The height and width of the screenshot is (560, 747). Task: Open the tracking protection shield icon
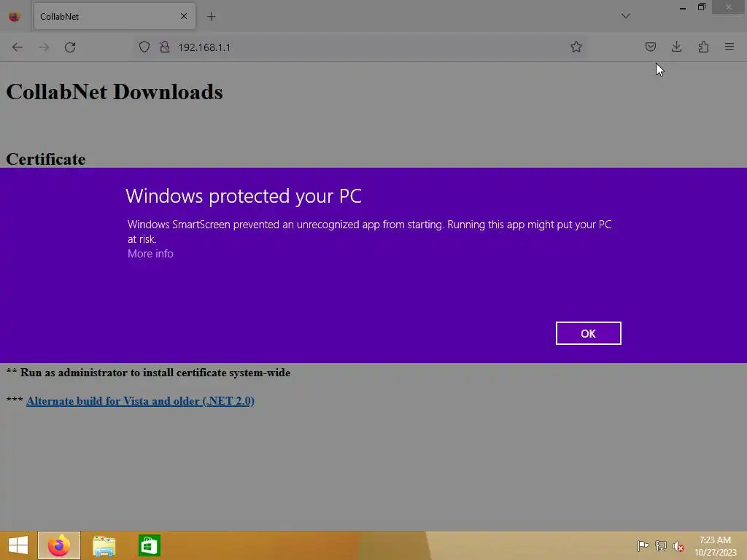(144, 47)
